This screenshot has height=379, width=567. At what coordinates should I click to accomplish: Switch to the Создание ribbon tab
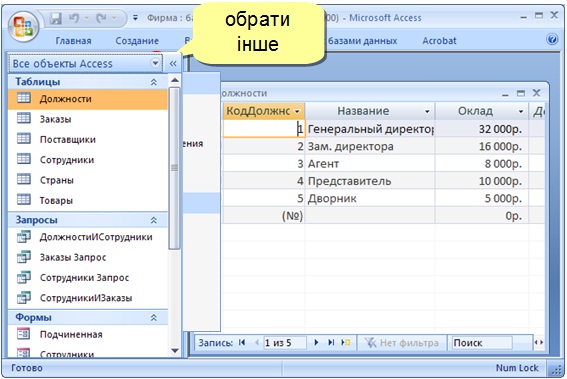(x=137, y=41)
